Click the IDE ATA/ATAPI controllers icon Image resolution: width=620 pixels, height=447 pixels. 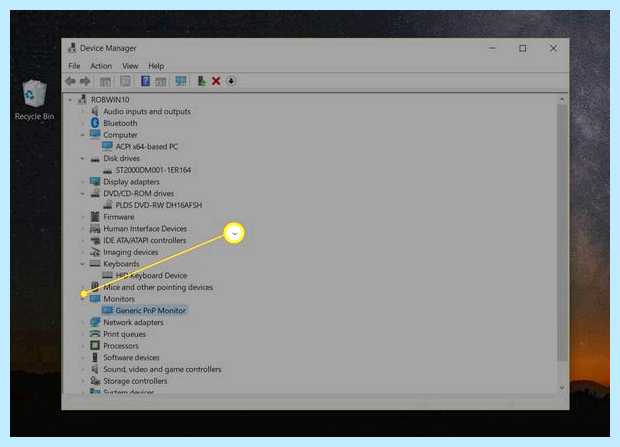tap(95, 241)
